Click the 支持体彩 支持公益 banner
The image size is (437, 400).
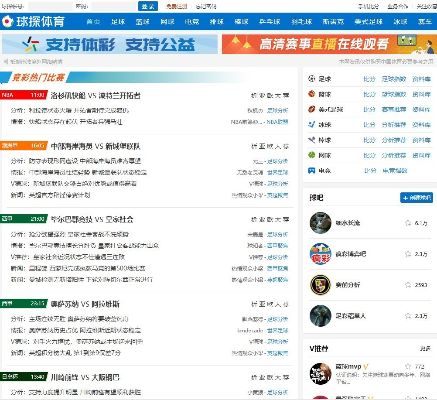tap(110, 44)
